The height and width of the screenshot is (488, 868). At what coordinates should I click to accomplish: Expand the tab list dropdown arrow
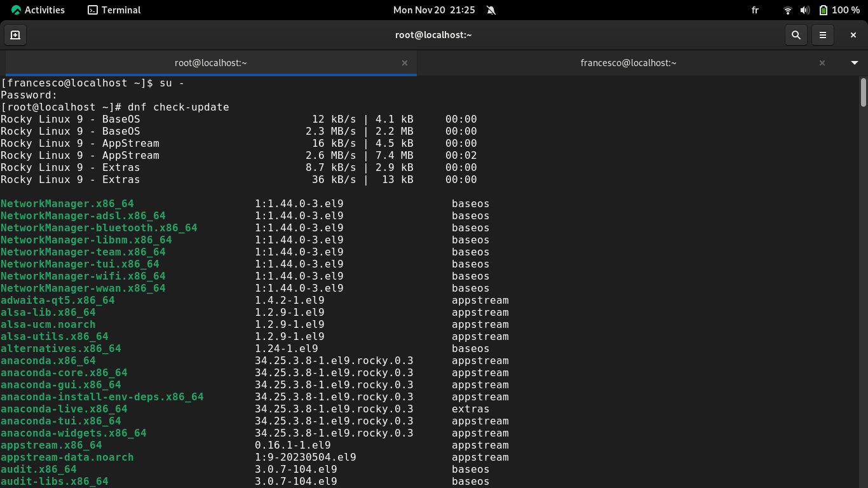(x=855, y=63)
